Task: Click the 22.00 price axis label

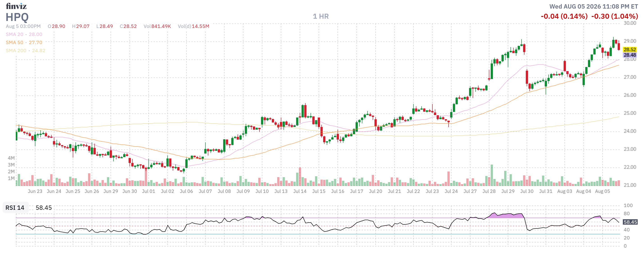Action: coord(630,167)
